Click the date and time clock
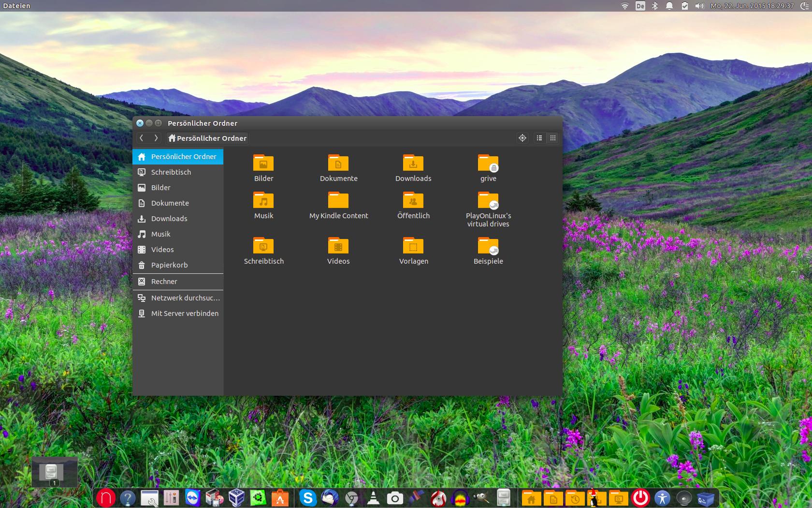Viewport: 812px width, 508px height. [x=752, y=6]
